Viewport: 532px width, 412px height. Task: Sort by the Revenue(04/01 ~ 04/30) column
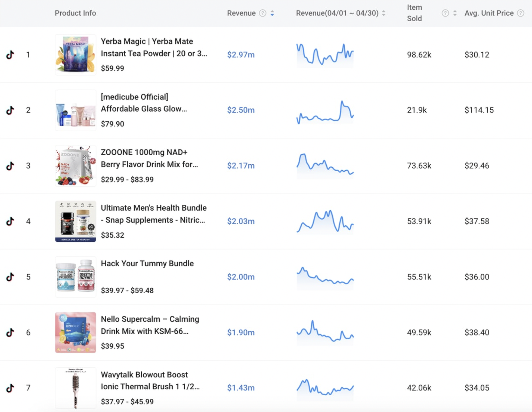[383, 13]
